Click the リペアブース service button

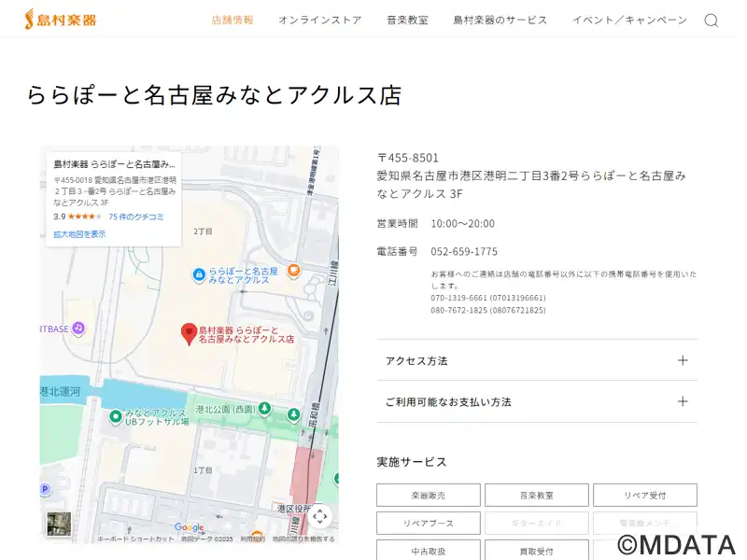point(429,524)
